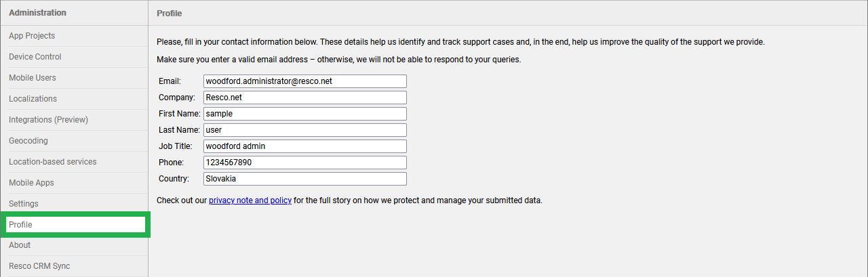Open Location-based services page
This screenshot has height=277, width=868.
coord(53,162)
